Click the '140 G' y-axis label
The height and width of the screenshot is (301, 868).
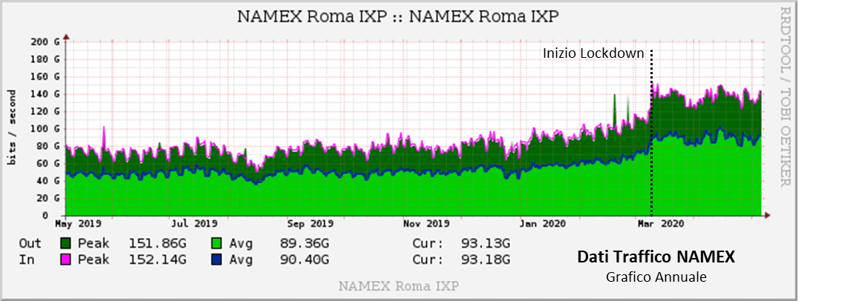[x=45, y=94]
